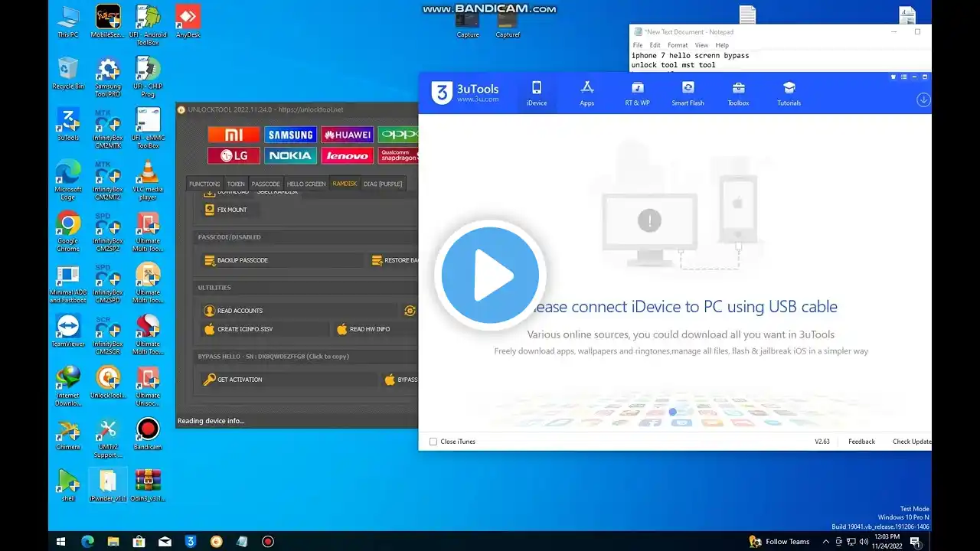
Task: Open the View menu in Notepad
Action: 701,45
